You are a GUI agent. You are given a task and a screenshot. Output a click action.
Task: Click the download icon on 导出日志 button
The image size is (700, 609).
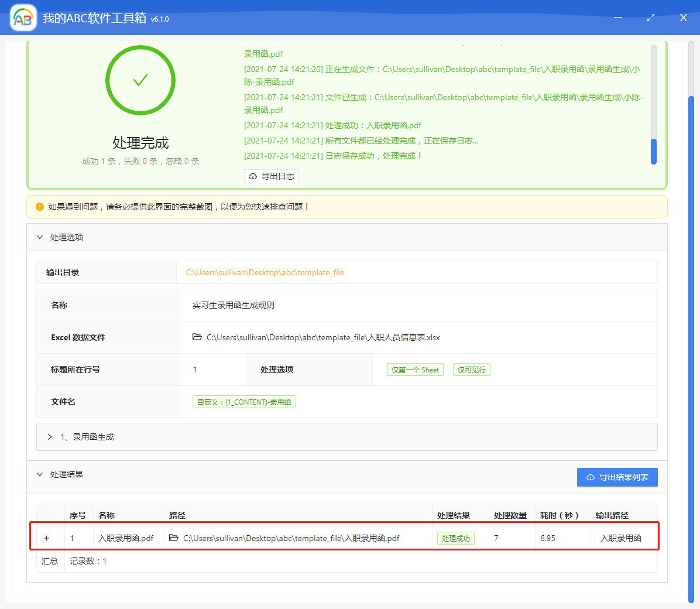[x=253, y=176]
